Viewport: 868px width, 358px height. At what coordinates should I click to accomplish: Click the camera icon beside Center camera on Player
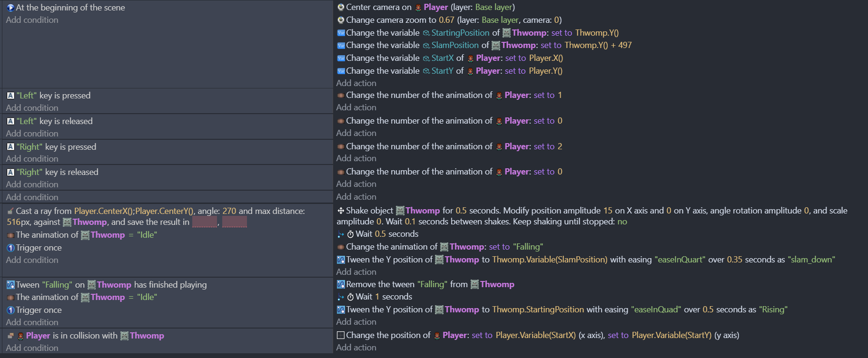(x=341, y=7)
